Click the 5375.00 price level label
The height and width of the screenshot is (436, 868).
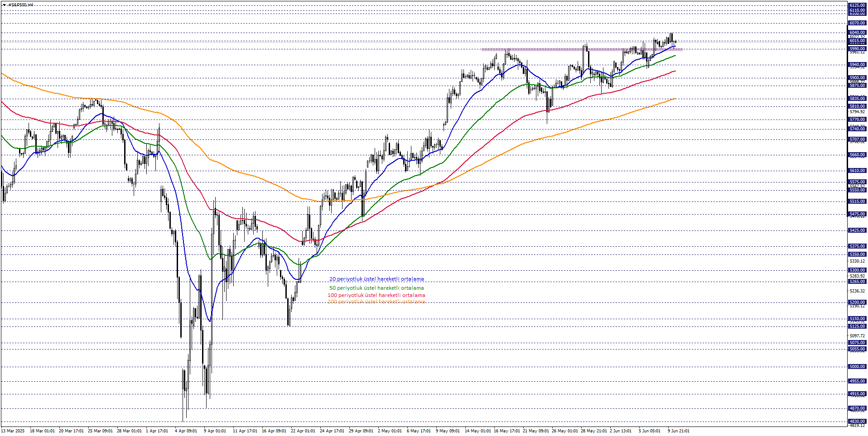[857, 246]
